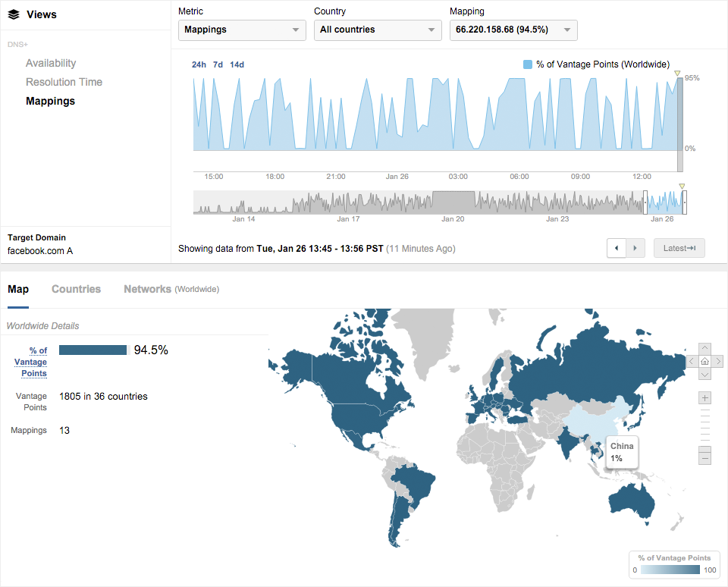Expand the Mapping dropdown with 66.220.158.68
728x587 pixels.
pyautogui.click(x=513, y=30)
